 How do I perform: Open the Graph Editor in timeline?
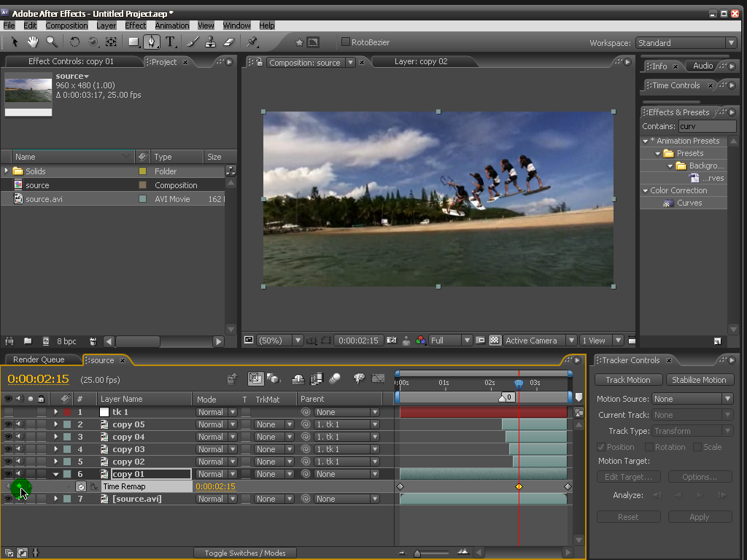pyautogui.click(x=378, y=378)
